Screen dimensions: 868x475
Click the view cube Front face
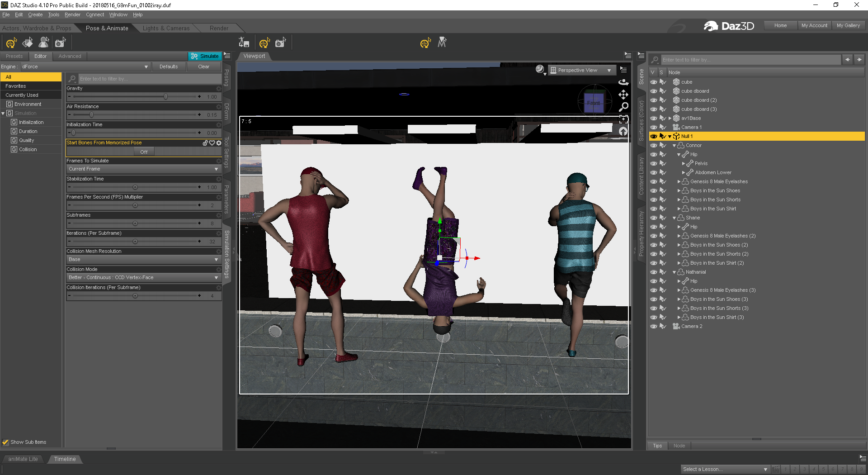pyautogui.click(x=594, y=103)
